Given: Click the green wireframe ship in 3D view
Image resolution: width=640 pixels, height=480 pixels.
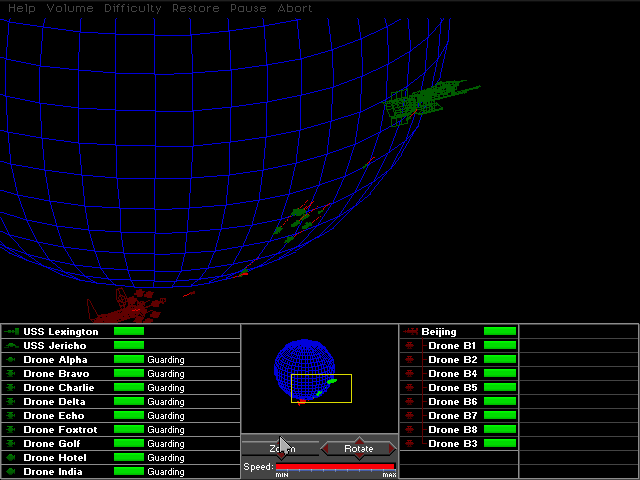Looking at the screenshot, I should coord(425,100).
